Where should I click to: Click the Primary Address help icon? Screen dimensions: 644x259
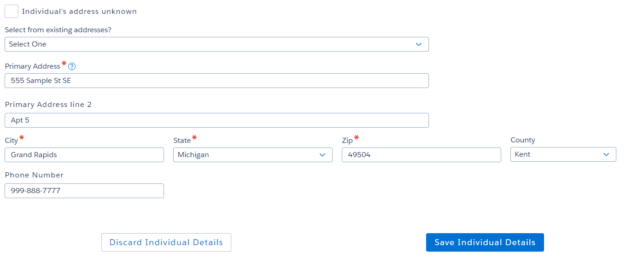72,66
